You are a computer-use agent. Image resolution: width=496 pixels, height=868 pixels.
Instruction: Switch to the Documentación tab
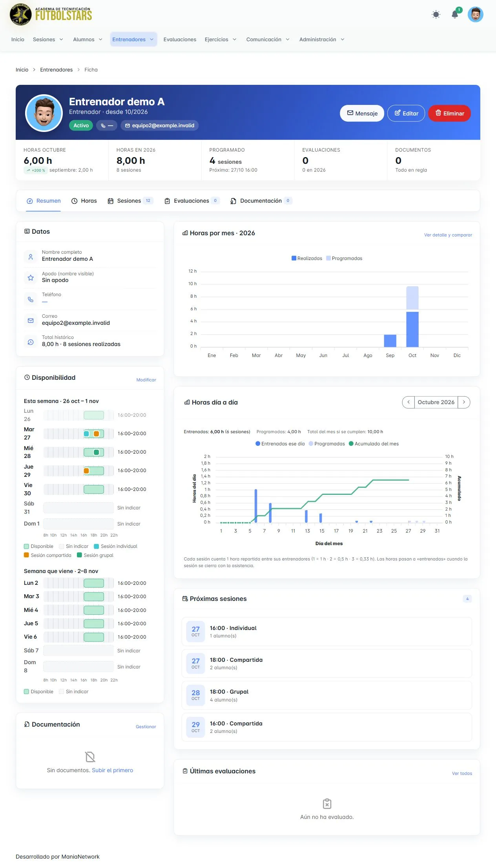pos(261,201)
